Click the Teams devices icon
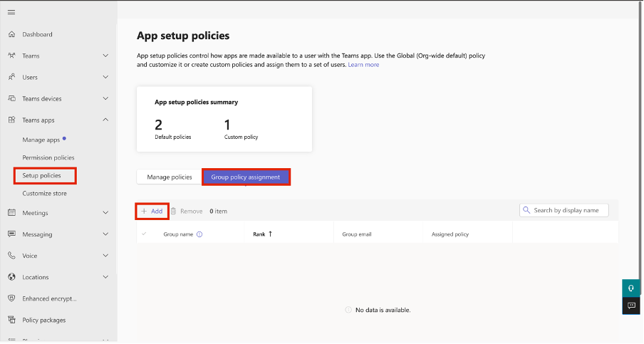 tap(11, 98)
